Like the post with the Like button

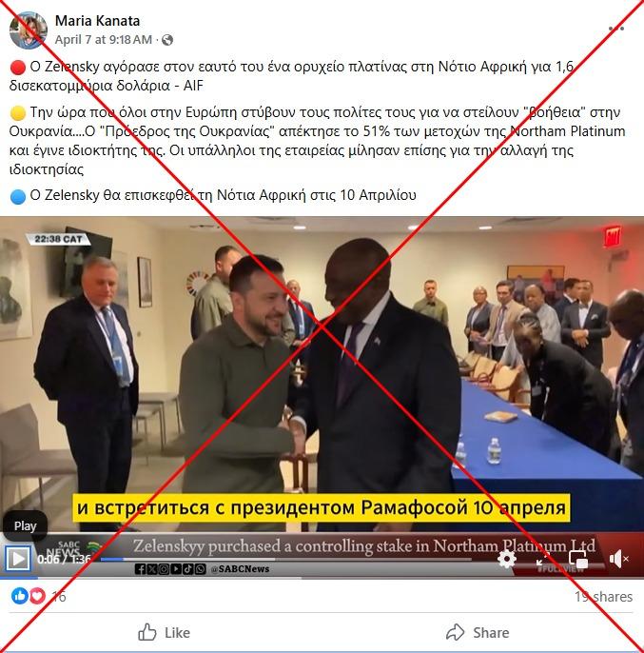[x=164, y=633]
